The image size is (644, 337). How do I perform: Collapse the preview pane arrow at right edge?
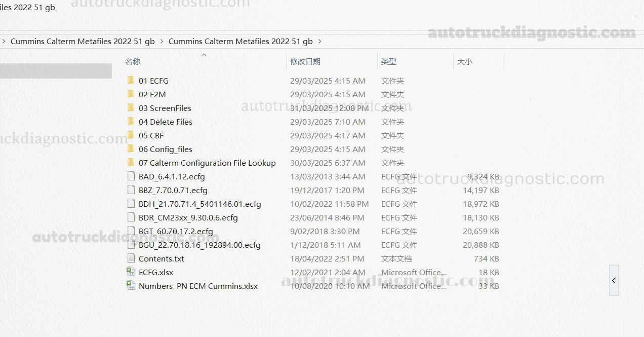614,280
